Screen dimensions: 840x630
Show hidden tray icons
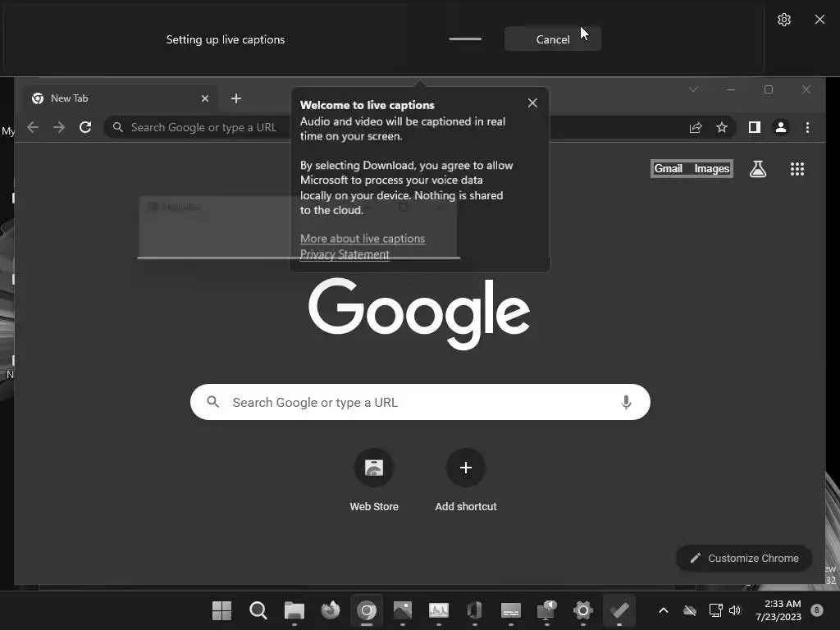663,610
